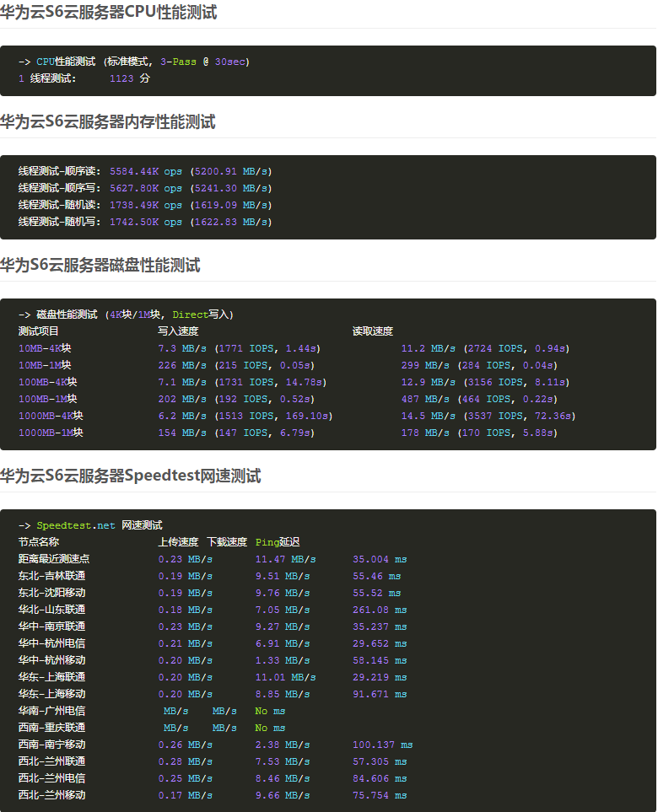Click the 东北-沈阳移动 node name
The width and height of the screenshot is (658, 812).
pos(51,593)
